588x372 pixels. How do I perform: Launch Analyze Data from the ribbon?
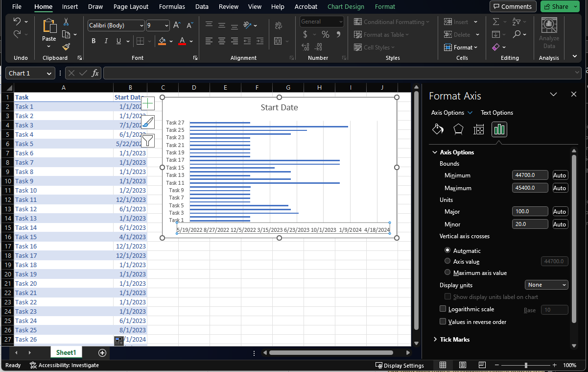(549, 34)
